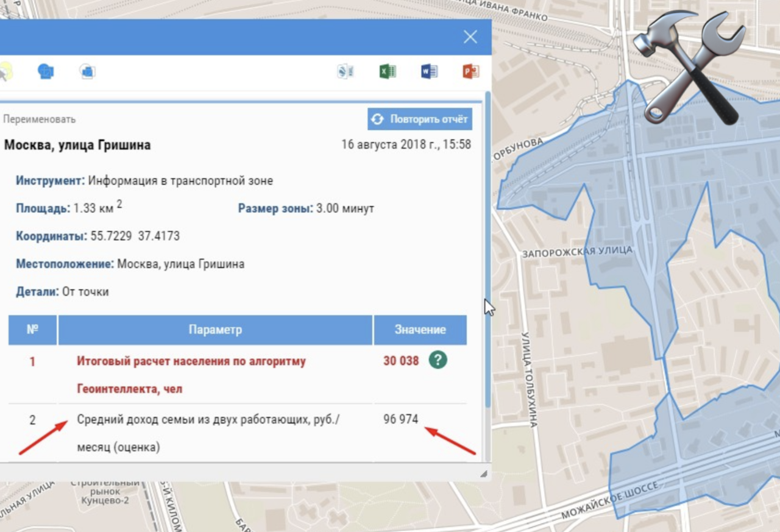Click the refresh icon inside Повторить отчёт

pos(378,119)
